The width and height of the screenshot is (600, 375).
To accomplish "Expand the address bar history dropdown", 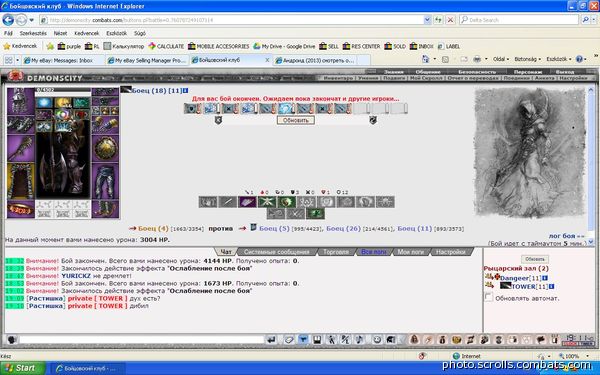I will [x=427, y=20].
